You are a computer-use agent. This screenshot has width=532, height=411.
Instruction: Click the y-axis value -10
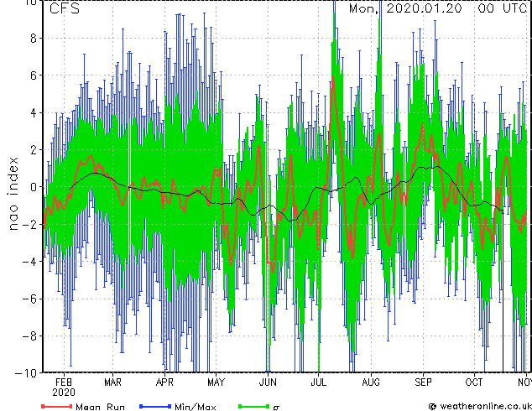click(26, 373)
